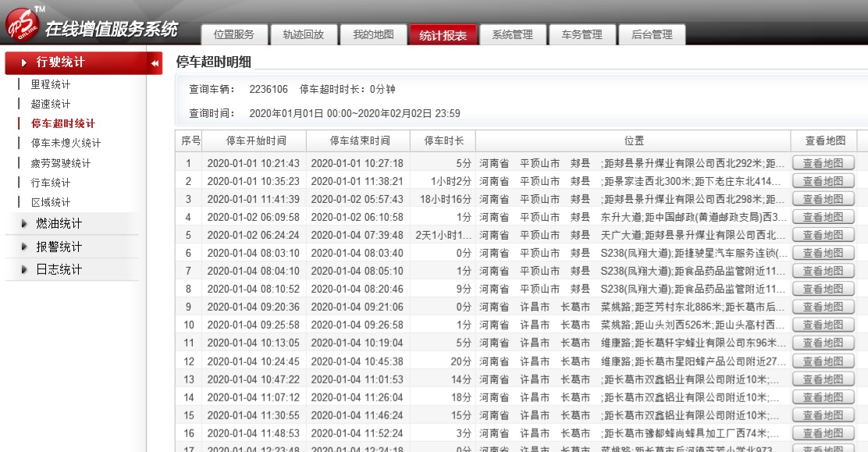868x452 pixels.
Task: View map for row 5 parking record
Action: point(824,235)
